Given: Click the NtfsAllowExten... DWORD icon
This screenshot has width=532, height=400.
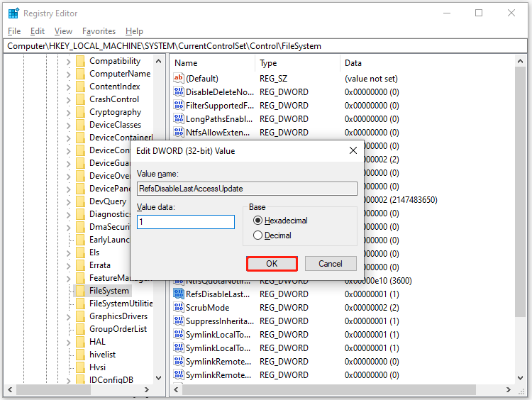Looking at the screenshot, I should 179,132.
